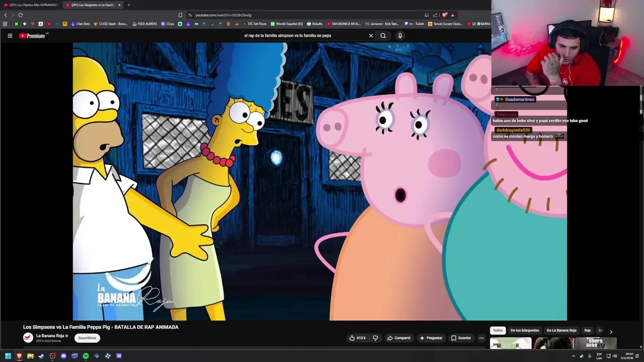Open the Chat Stats bookmark
The height and width of the screenshot is (362, 644).
[x=80, y=24]
